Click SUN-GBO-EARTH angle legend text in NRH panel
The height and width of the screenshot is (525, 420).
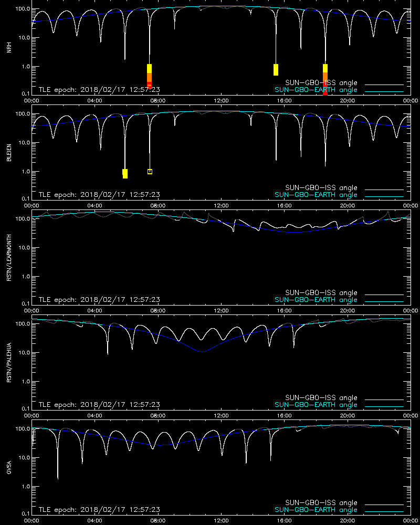click(316, 90)
